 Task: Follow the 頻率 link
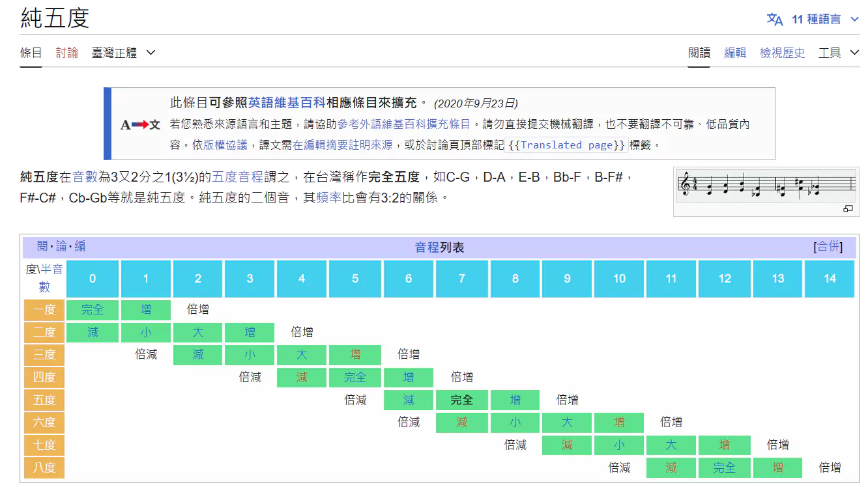[x=328, y=197]
